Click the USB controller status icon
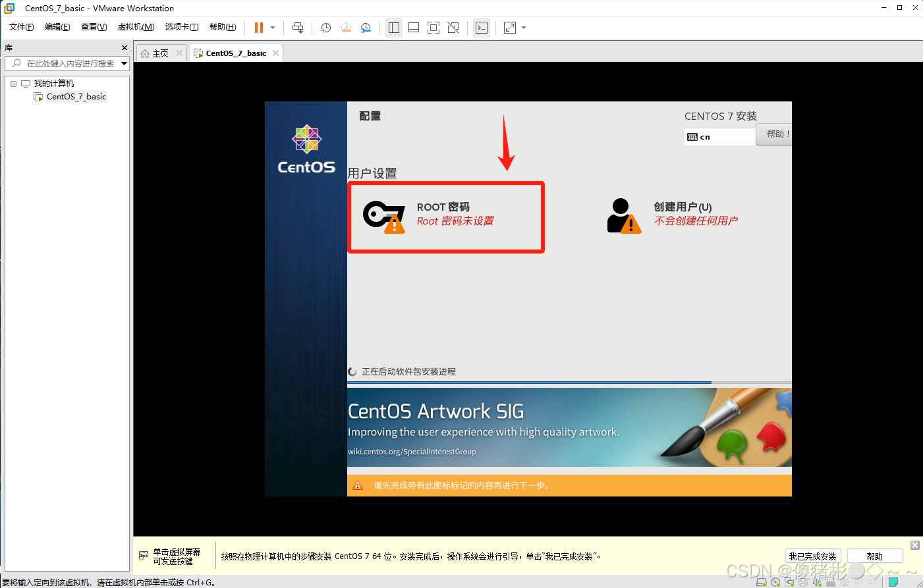923x588 pixels. pos(830,582)
